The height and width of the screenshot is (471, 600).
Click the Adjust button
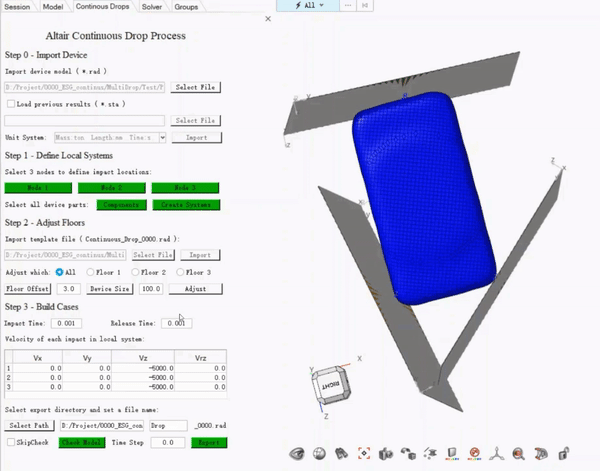(196, 288)
